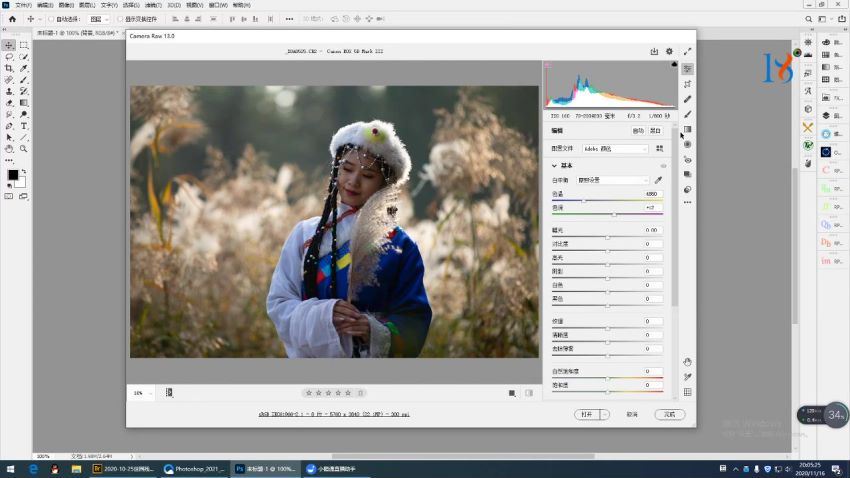Select the Spot Removal tool in Camera Raw
The width and height of the screenshot is (850, 478).
click(x=687, y=99)
